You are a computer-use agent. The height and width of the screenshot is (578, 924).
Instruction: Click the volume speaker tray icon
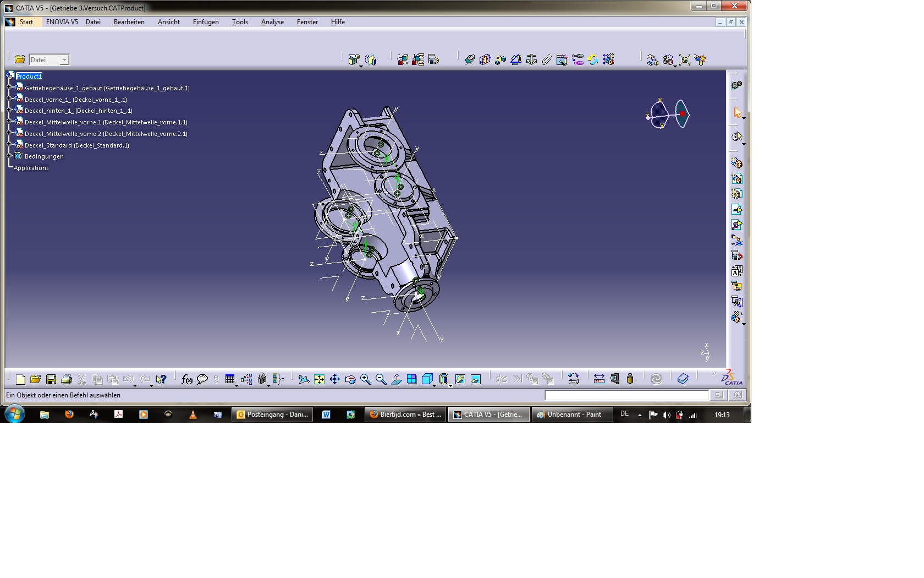tap(667, 415)
